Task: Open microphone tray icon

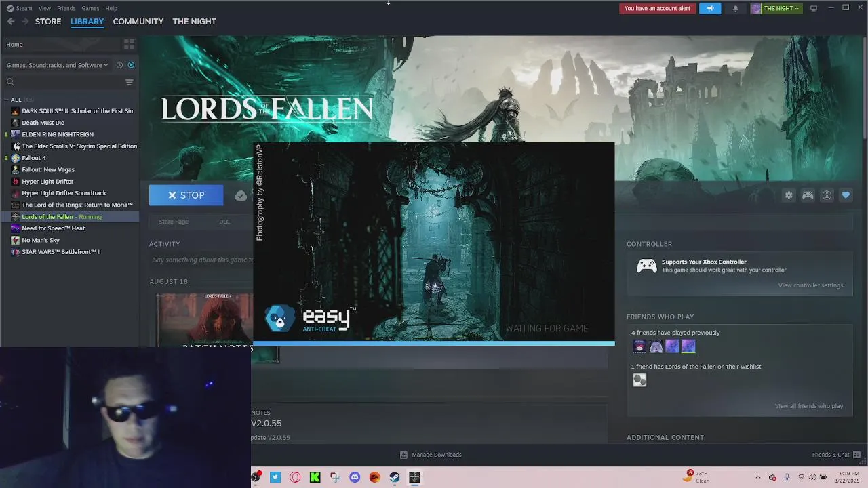Action: pyautogui.click(x=787, y=477)
